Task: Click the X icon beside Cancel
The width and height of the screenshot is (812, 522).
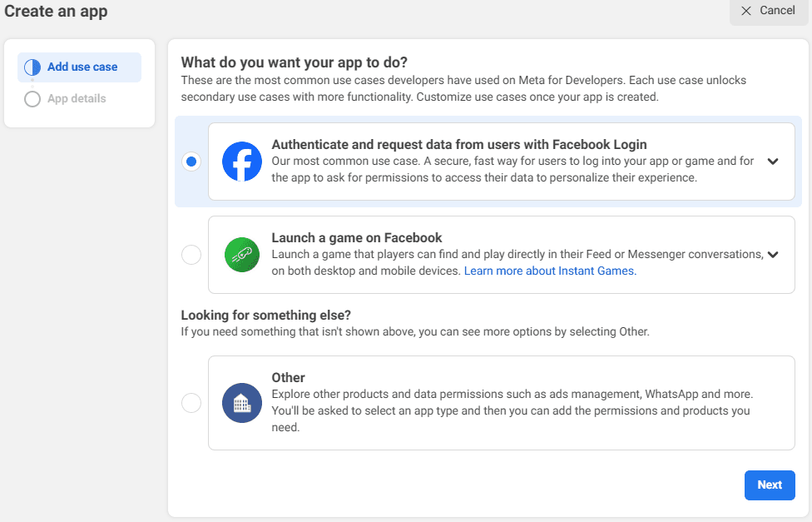Action: tap(746, 11)
